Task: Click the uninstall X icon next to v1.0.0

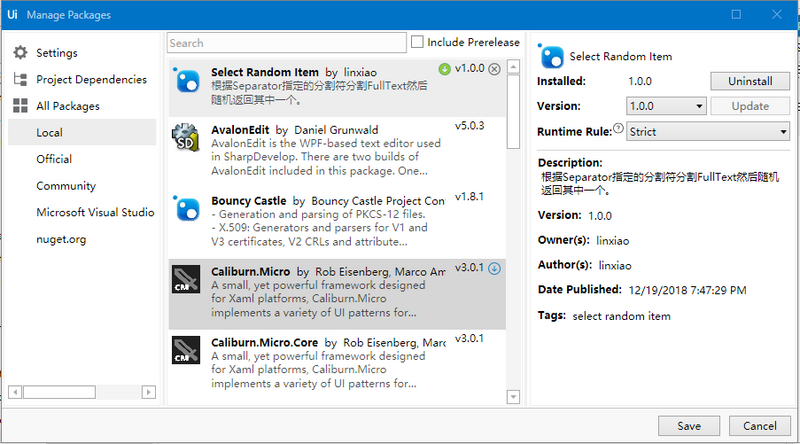Action: click(494, 69)
